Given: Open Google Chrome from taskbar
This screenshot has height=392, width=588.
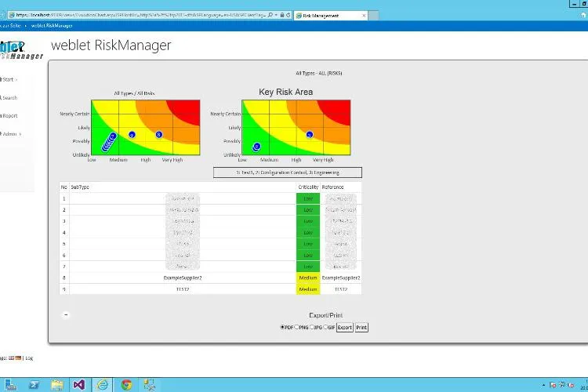Looking at the screenshot, I should (126, 385).
